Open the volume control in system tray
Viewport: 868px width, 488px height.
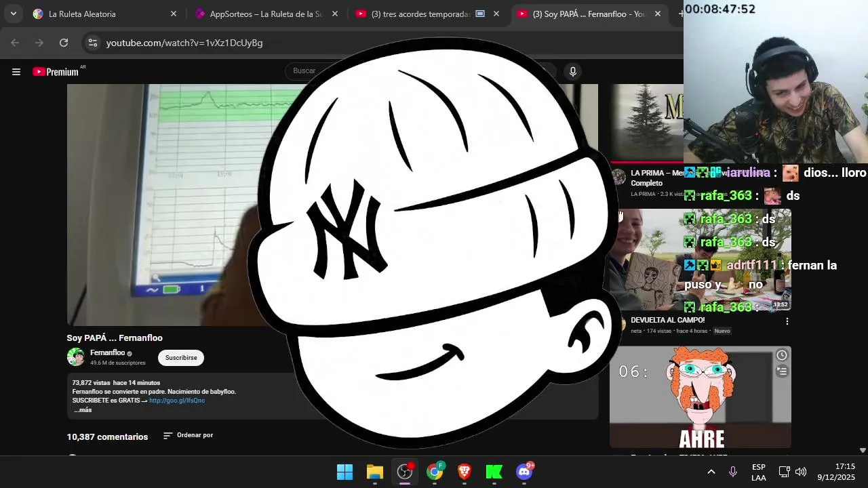801,472
